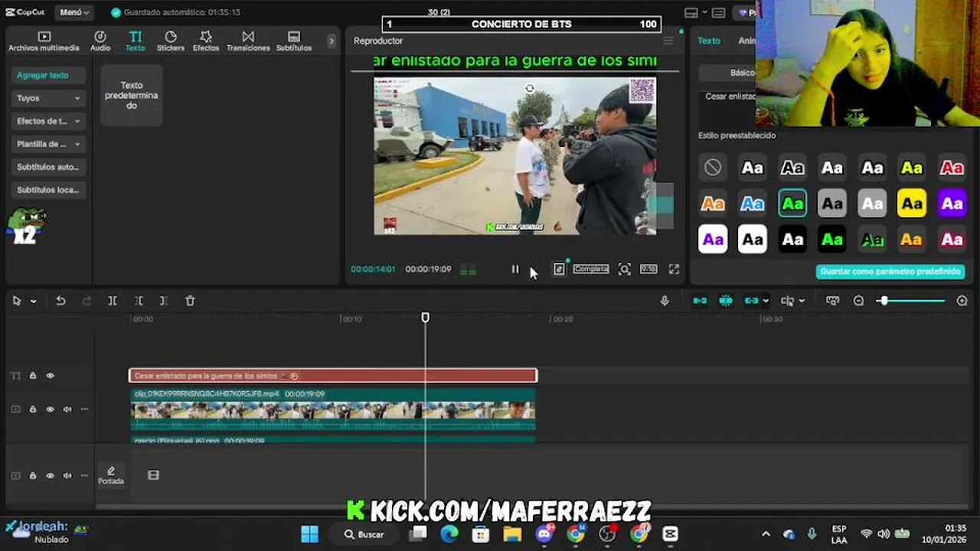Open Subtítulos loca... option
Image resolution: width=980 pixels, height=551 pixels.
48,190
